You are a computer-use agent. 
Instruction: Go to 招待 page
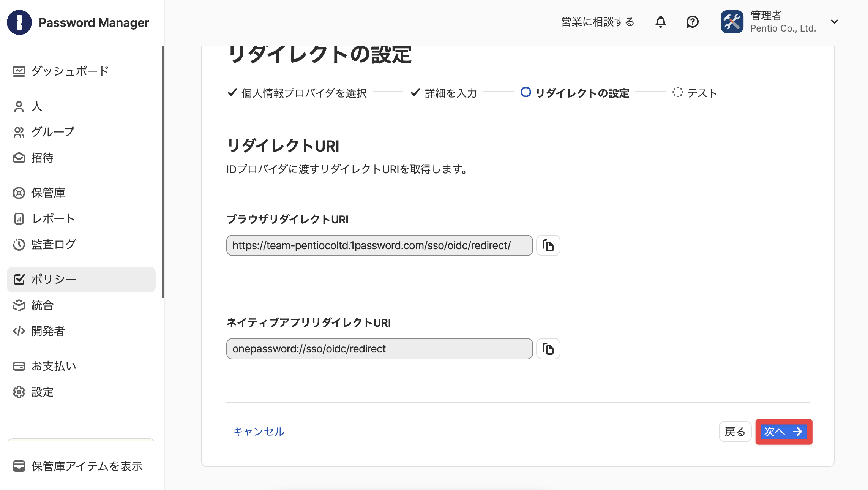click(81, 158)
